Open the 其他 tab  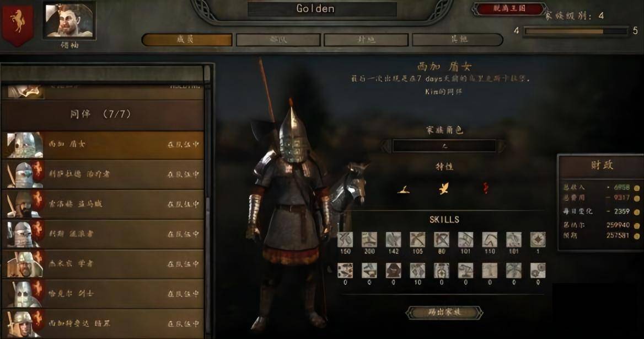[x=458, y=40]
